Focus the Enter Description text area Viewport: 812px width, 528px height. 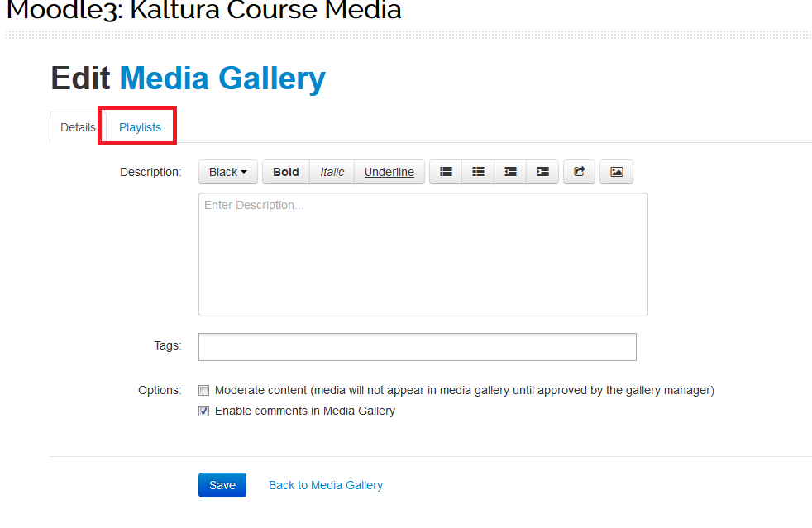(x=423, y=254)
